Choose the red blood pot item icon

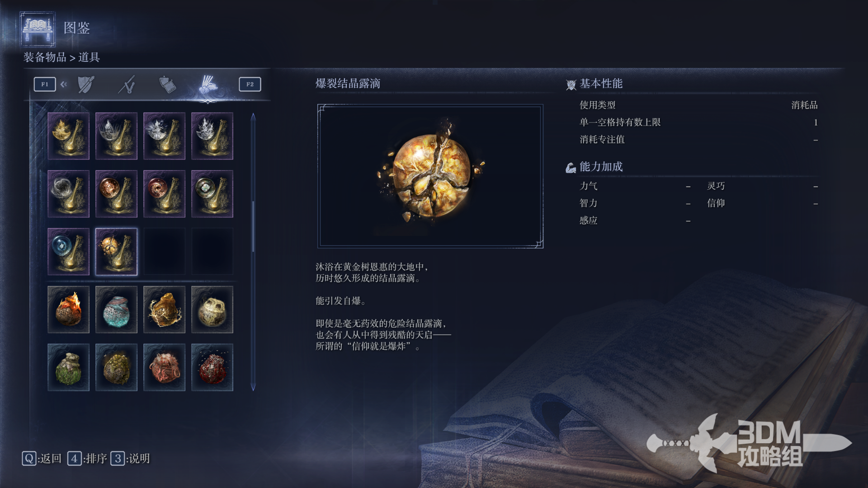pyautogui.click(x=212, y=367)
